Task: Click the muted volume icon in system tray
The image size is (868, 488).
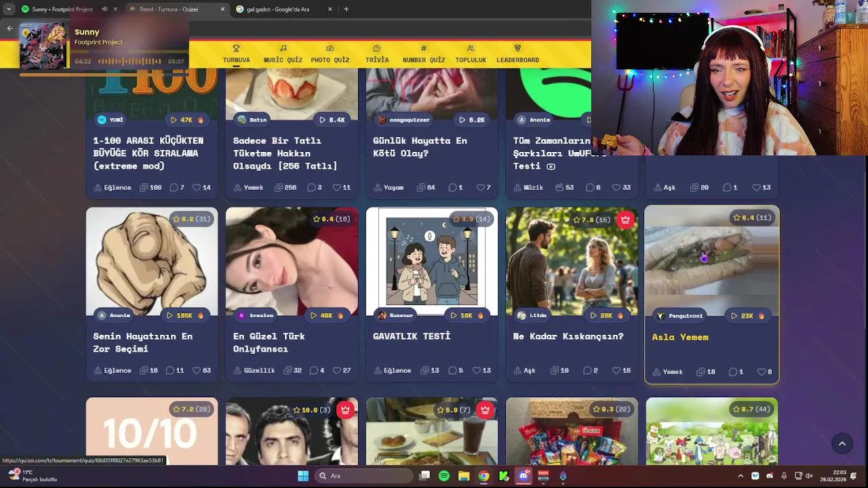Action: [808, 476]
